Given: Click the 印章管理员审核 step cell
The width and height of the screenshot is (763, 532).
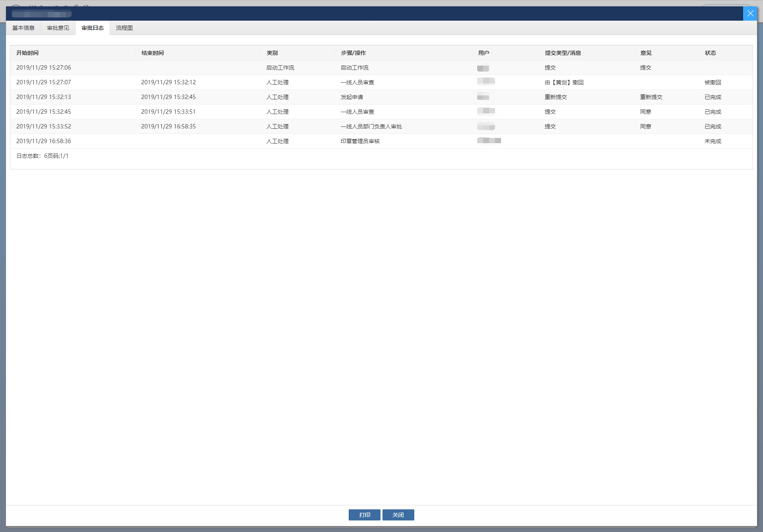Looking at the screenshot, I should [x=360, y=141].
